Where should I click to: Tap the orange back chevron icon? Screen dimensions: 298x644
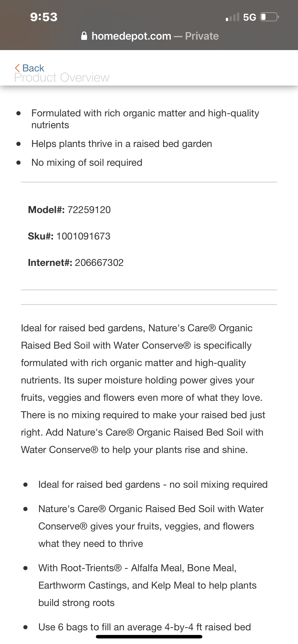tap(17, 68)
